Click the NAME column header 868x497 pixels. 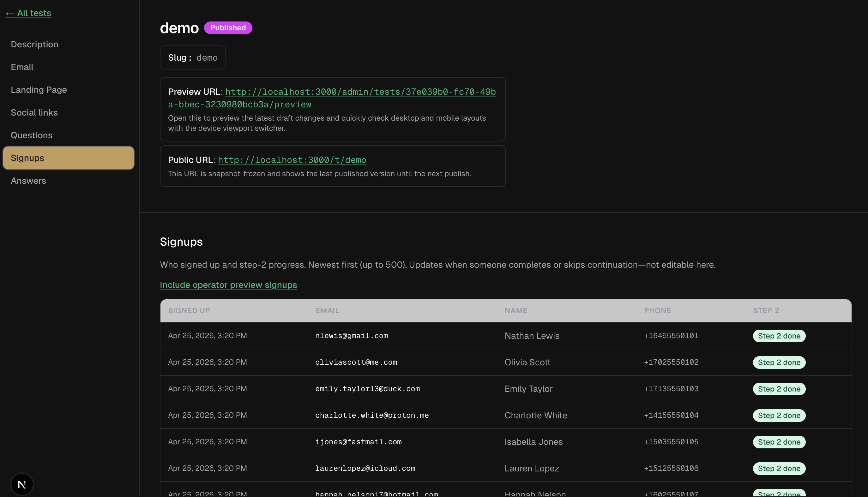(x=516, y=311)
